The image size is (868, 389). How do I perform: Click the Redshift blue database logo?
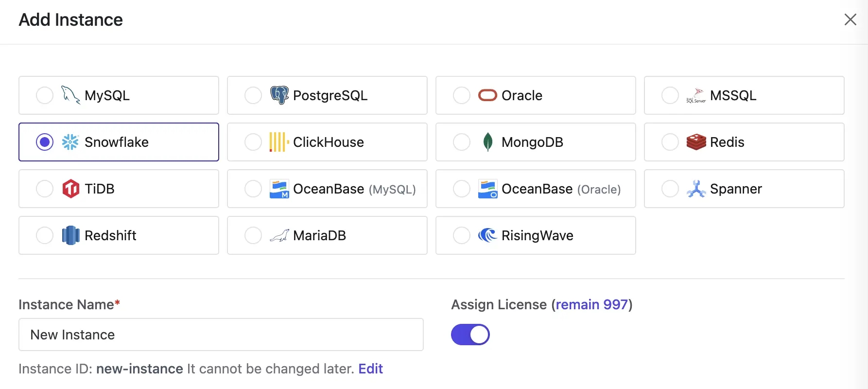[x=70, y=235]
